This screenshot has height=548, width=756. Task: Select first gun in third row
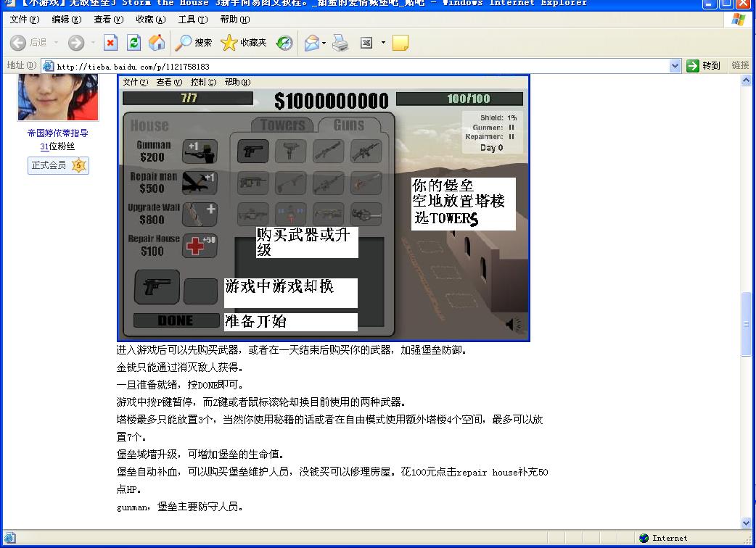tap(253, 214)
